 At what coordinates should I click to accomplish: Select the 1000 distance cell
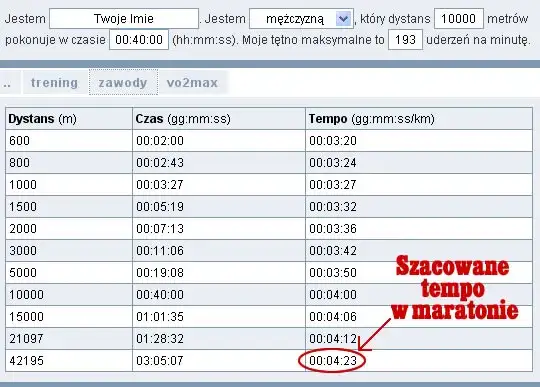69,185
